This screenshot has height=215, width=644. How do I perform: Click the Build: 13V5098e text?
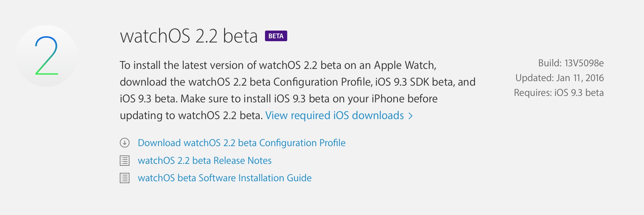(571, 63)
